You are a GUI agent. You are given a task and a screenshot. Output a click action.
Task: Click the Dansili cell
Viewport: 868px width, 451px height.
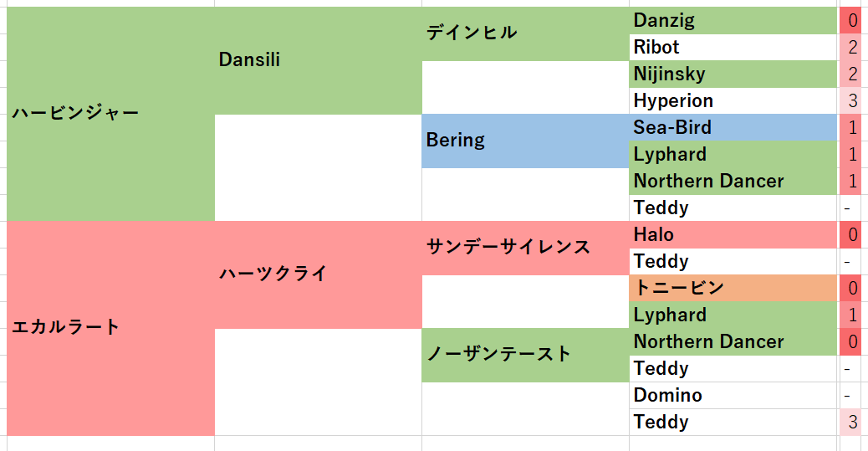[319, 61]
